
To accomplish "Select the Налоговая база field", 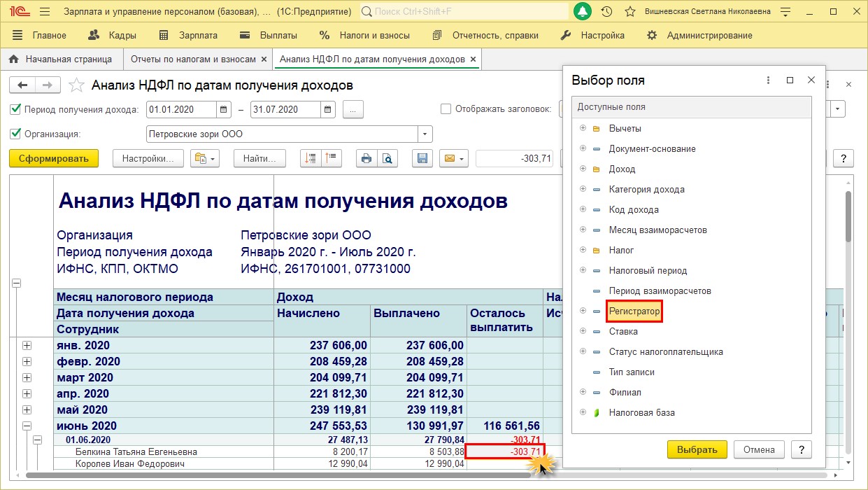I will pyautogui.click(x=641, y=412).
